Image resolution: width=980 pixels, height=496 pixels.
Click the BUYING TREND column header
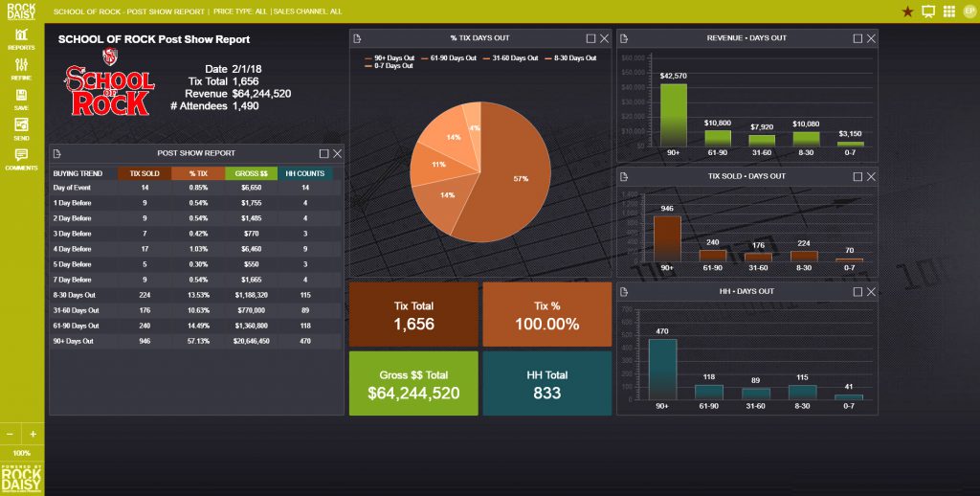coord(78,173)
